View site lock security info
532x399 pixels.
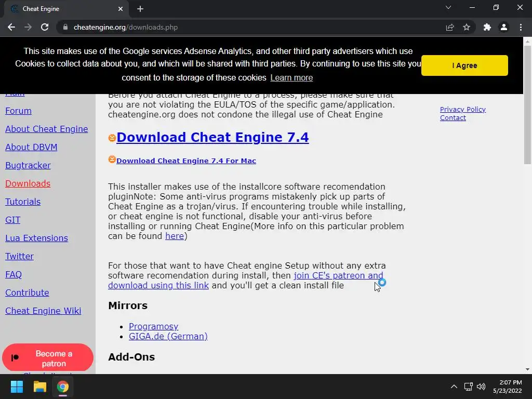[65, 27]
